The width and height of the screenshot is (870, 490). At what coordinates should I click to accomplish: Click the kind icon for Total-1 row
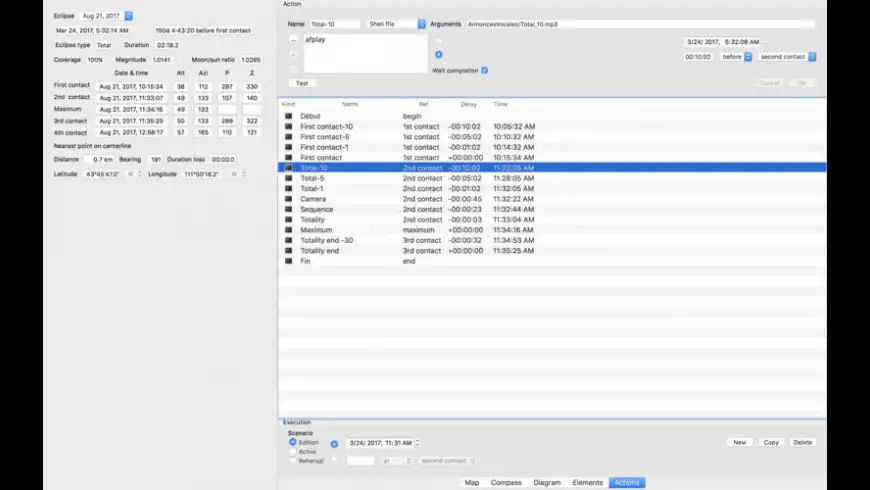point(289,188)
